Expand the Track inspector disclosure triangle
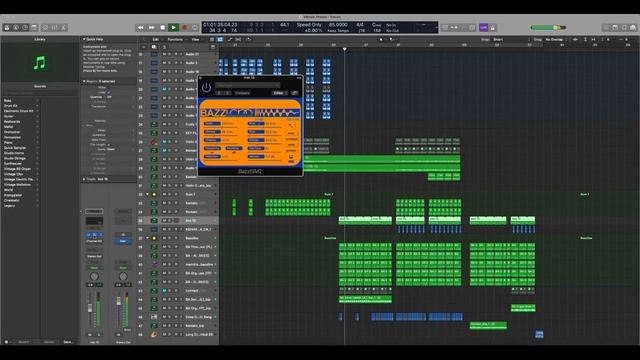 (84, 179)
